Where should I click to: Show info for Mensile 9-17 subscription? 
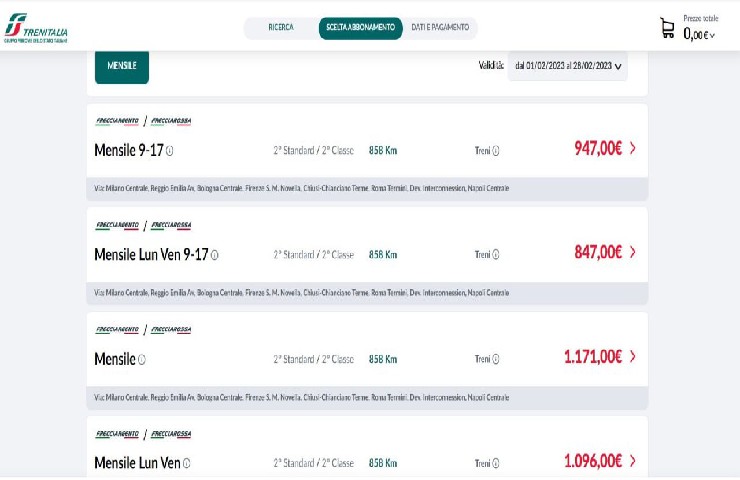[170, 151]
